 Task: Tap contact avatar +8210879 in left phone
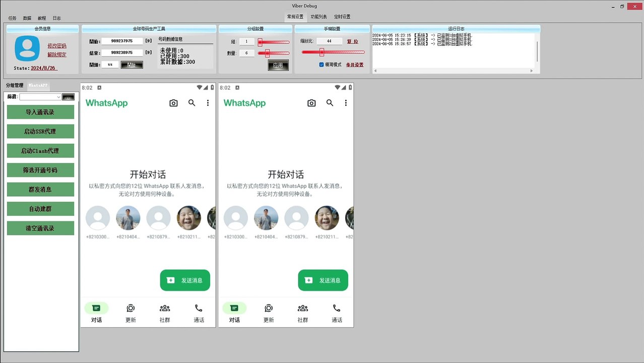(x=159, y=218)
